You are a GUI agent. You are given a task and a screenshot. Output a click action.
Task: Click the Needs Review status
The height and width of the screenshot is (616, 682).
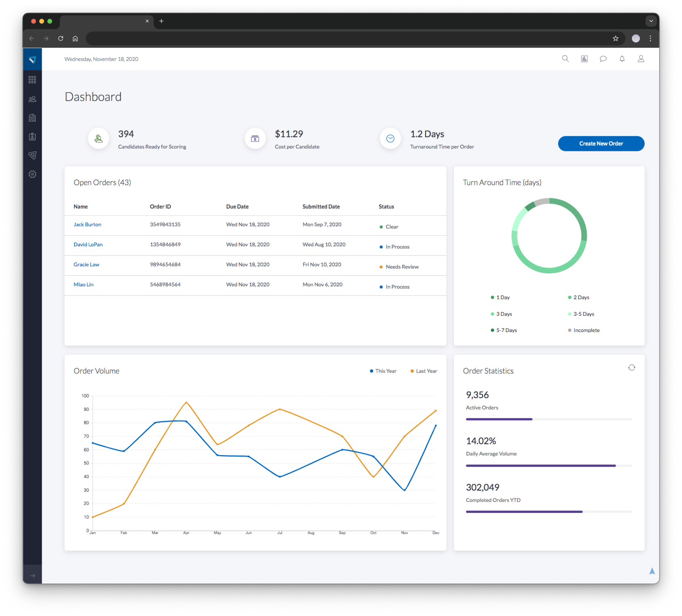[399, 267]
